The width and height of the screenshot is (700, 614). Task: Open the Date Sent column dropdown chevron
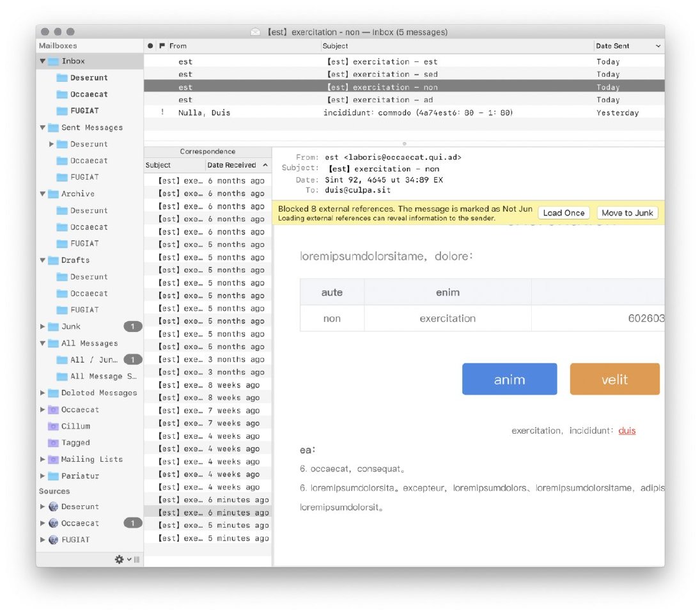click(x=658, y=46)
